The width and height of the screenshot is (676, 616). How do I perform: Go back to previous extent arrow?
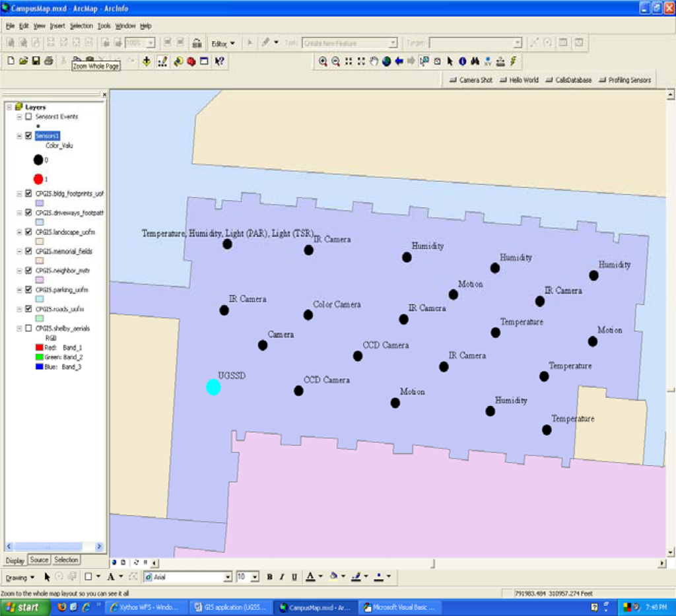click(399, 61)
